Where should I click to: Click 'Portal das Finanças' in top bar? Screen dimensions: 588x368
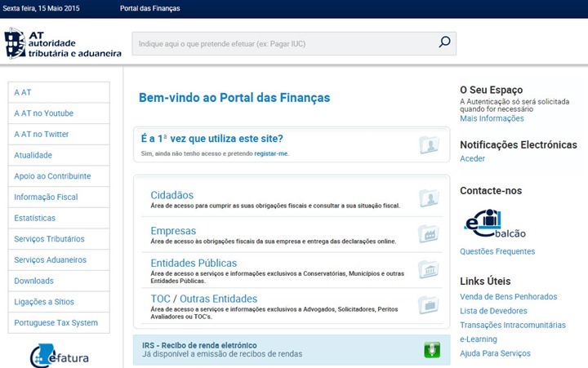tap(150, 8)
